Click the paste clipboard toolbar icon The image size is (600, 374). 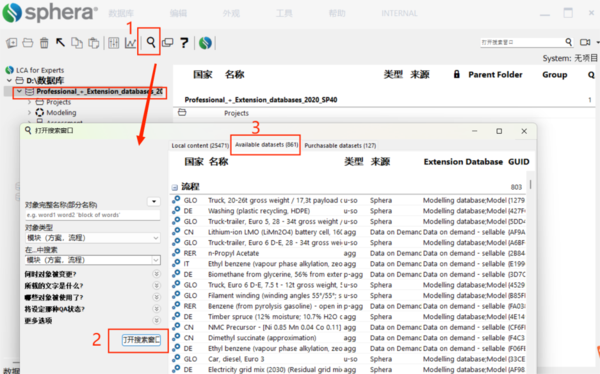93,42
